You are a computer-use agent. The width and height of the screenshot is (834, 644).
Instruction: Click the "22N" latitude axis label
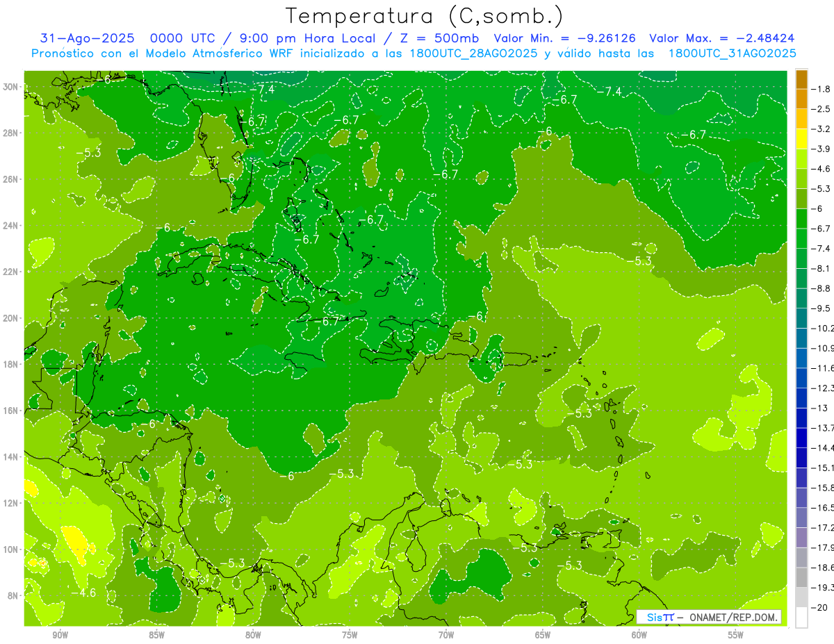pyautogui.click(x=10, y=272)
